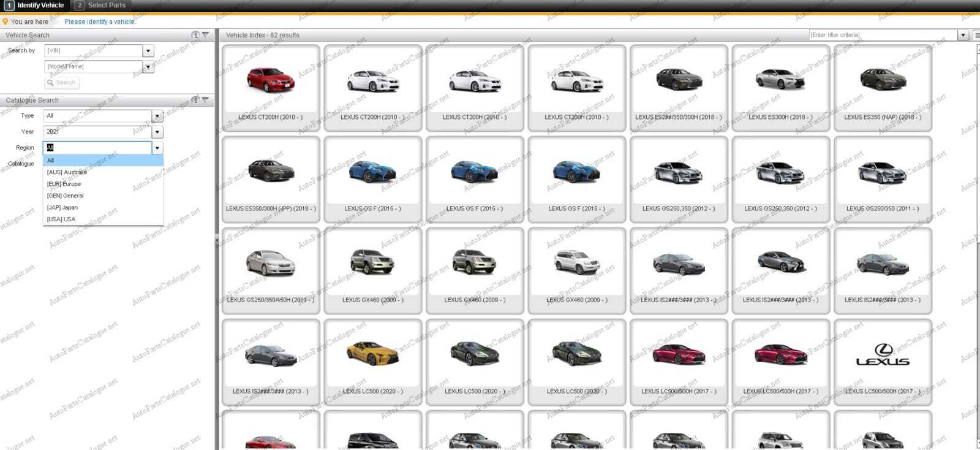Click the 'Search by' label
The width and height of the screenshot is (980, 450).
pos(21,50)
